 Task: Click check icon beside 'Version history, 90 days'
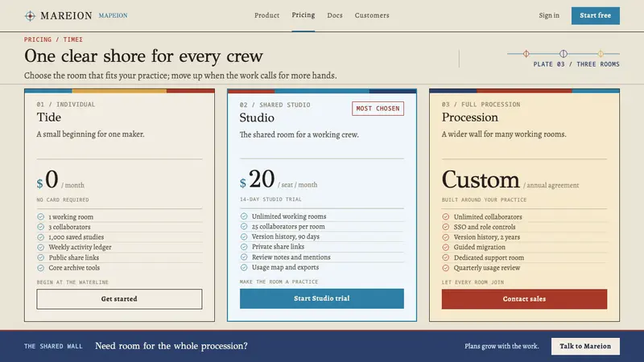[244, 237]
